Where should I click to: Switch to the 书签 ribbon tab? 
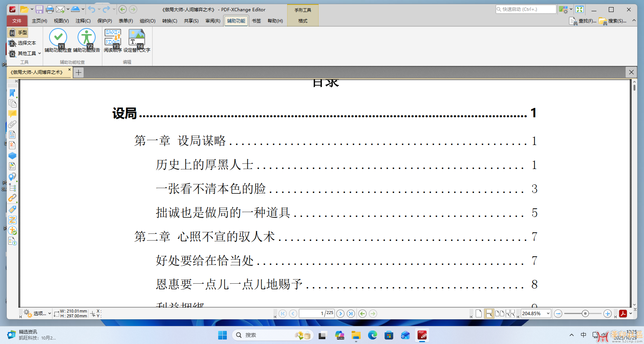(x=256, y=21)
